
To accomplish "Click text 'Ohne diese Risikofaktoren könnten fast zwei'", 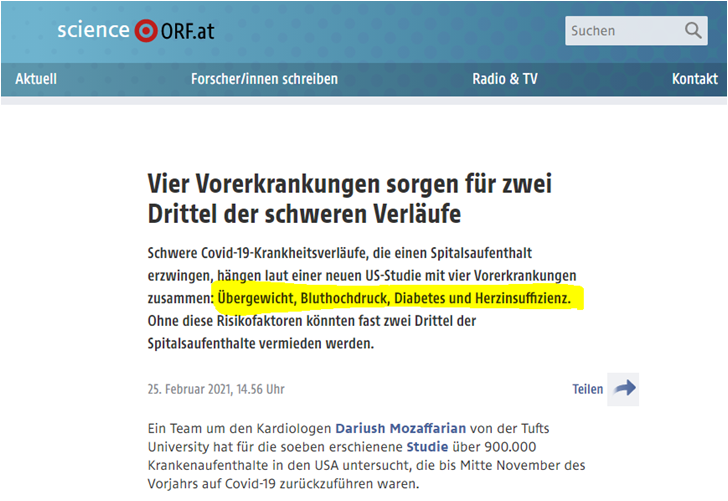I will pyautogui.click(x=280, y=321).
